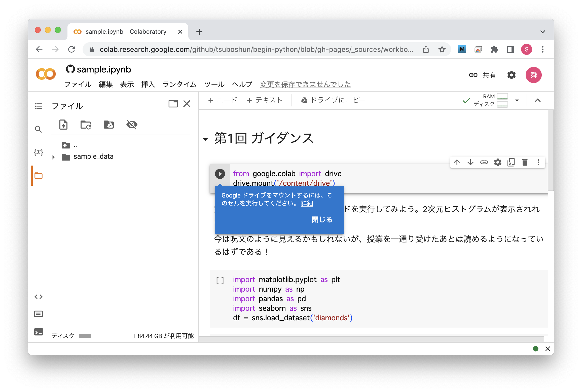
Task: Run the drive mount code cell
Action: (x=220, y=174)
